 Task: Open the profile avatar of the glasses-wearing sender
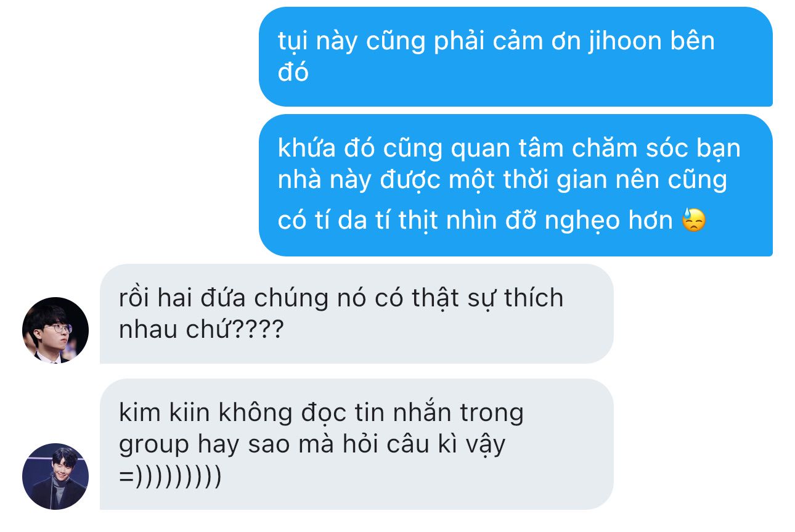coord(55,330)
